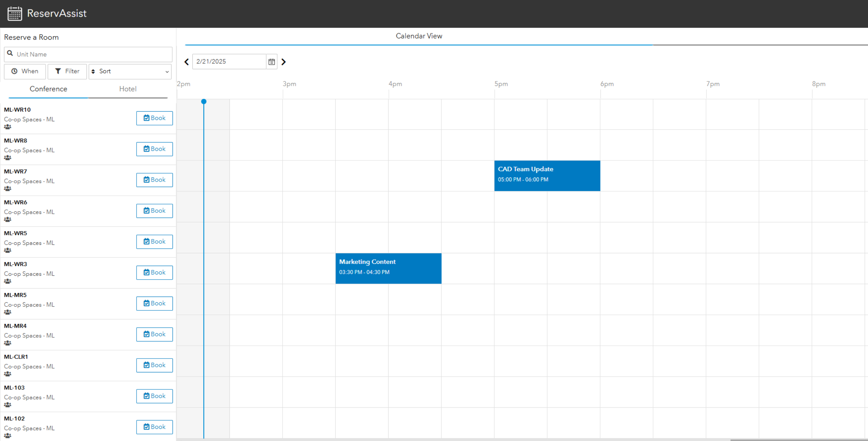Open the Marketing Content reservation block
Image resolution: width=868 pixels, height=441 pixels.
pyautogui.click(x=388, y=268)
